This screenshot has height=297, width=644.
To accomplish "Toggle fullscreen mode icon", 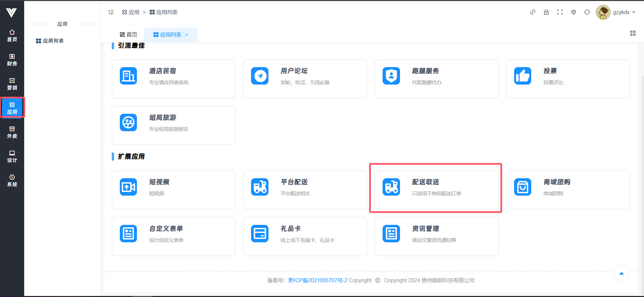I will pos(560,12).
